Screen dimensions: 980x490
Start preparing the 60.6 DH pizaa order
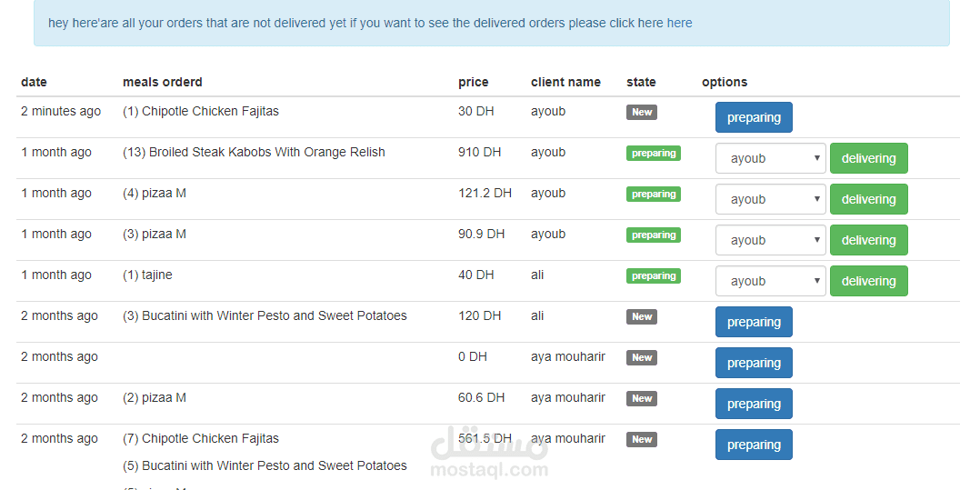pyautogui.click(x=754, y=404)
